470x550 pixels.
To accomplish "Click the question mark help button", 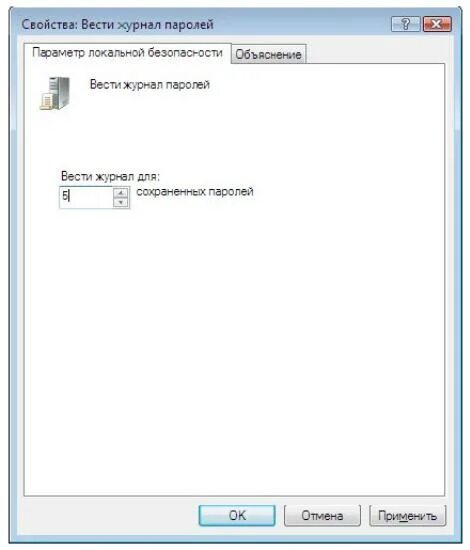I will coord(405,24).
